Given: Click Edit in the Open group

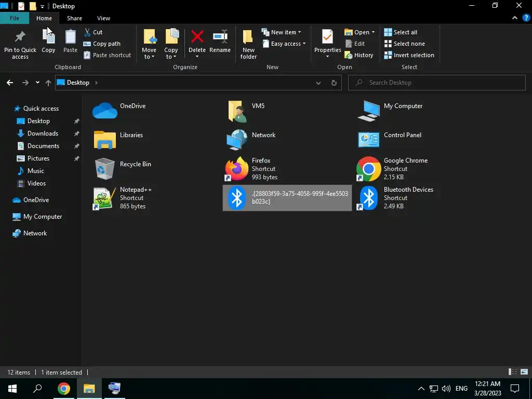Looking at the screenshot, I should point(354,44).
